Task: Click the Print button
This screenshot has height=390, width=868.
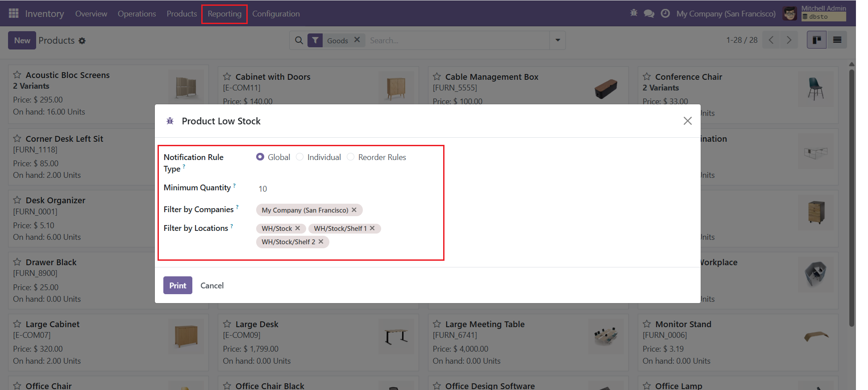Action: coord(178,285)
